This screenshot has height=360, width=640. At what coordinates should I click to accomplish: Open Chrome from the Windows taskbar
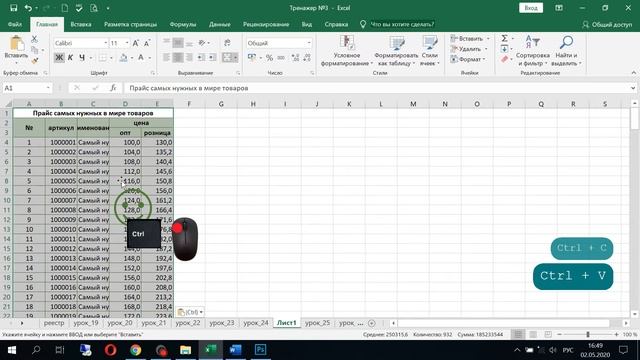pos(136,350)
